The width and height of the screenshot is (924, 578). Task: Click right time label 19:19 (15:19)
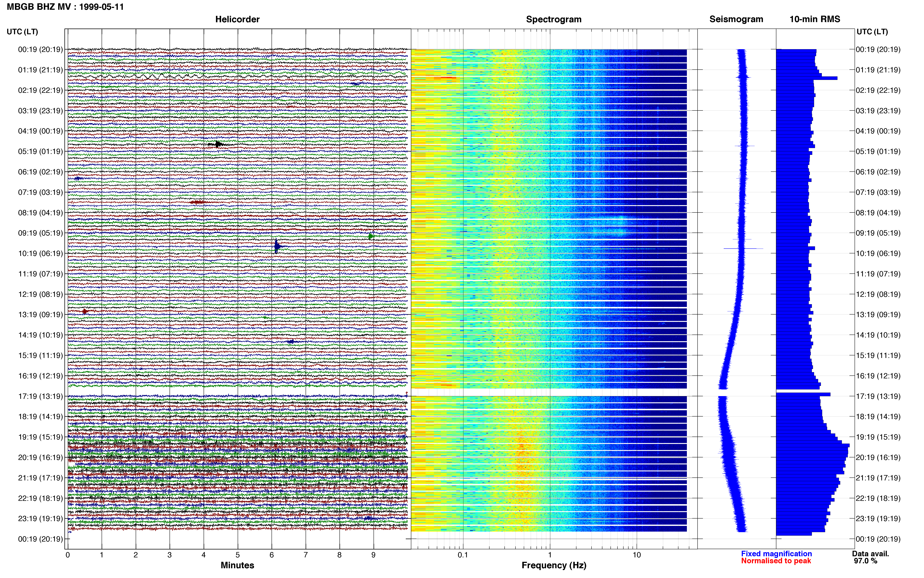coord(878,437)
